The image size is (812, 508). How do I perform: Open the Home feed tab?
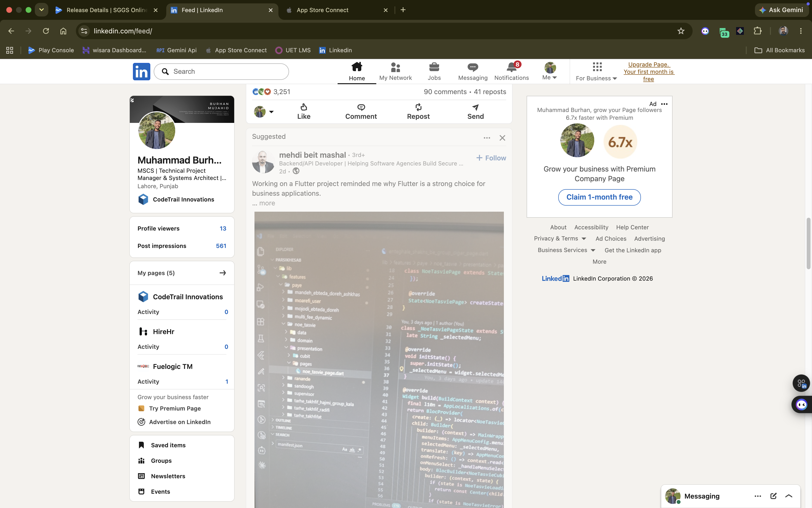coord(357,72)
